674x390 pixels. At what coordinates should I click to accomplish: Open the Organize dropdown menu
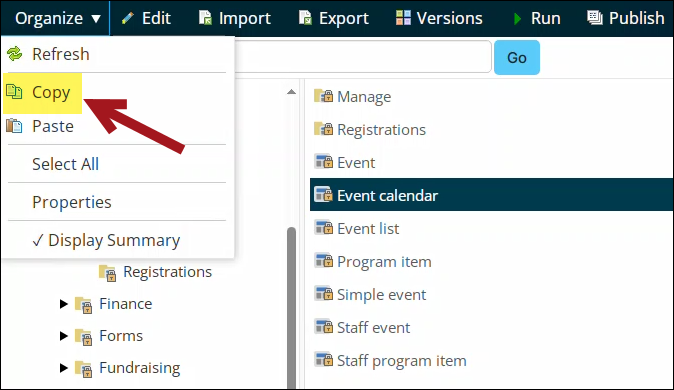58,18
